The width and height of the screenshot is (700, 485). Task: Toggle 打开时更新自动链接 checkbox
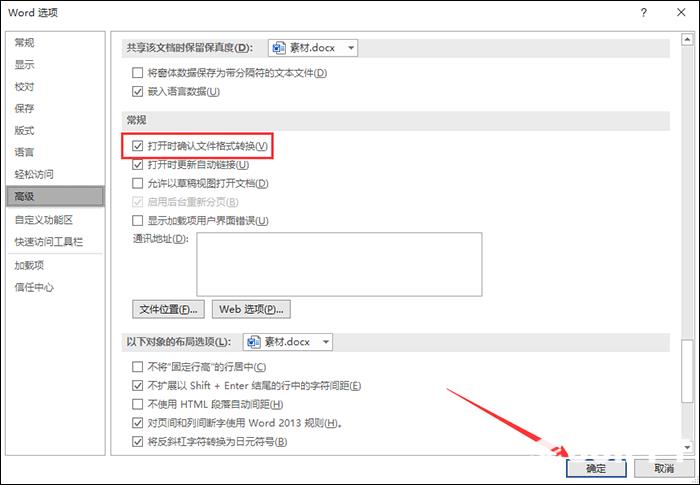[138, 165]
